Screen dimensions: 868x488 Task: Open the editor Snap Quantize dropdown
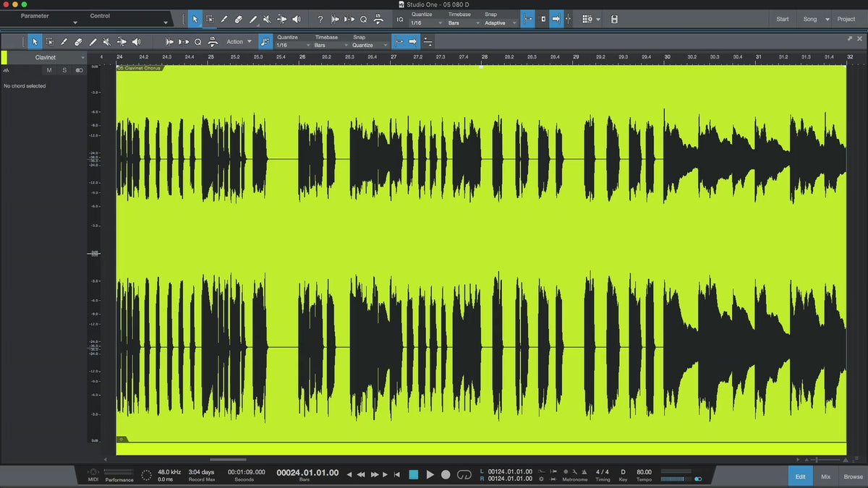[x=369, y=46]
